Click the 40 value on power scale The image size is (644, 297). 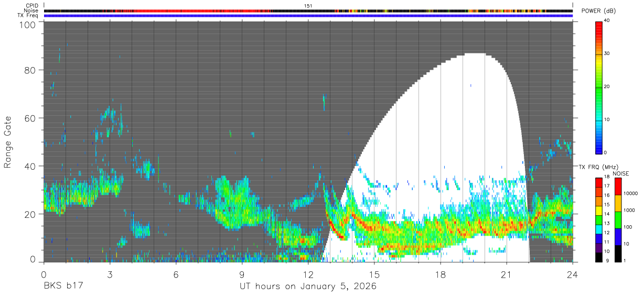tap(607, 20)
